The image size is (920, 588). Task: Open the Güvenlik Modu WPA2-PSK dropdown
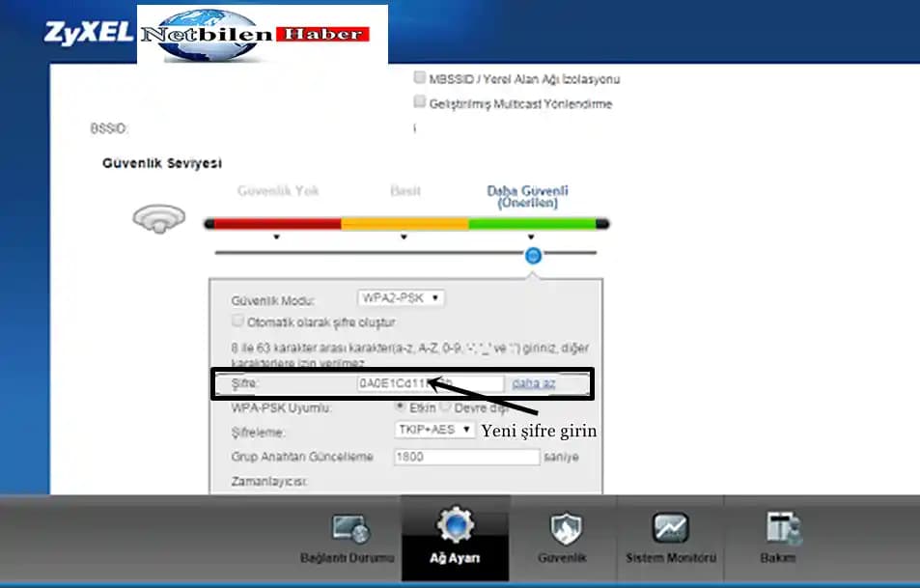[400, 298]
